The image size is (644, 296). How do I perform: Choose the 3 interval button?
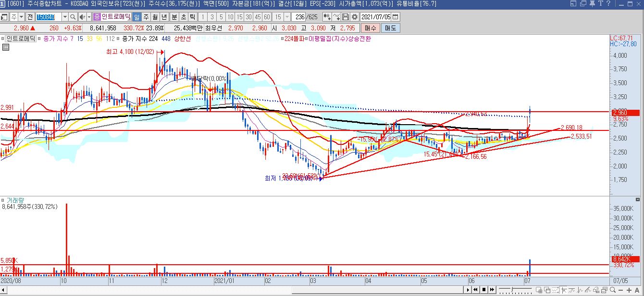point(212,17)
